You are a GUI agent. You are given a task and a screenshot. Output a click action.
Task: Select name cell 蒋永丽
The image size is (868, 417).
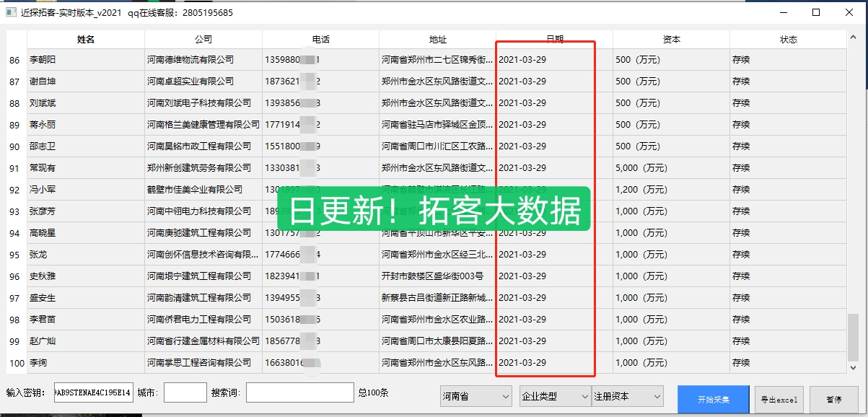coord(86,125)
